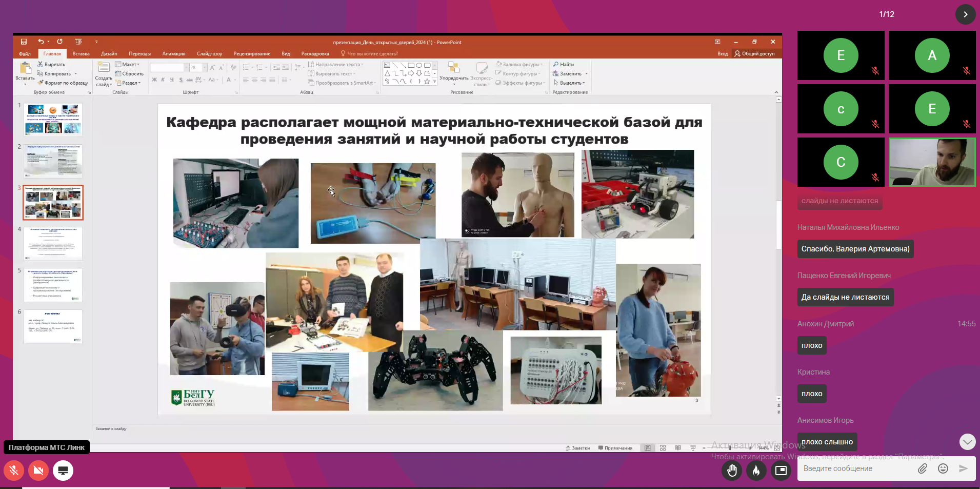Apply italic К formatting
The height and width of the screenshot is (489, 980).
point(163,80)
